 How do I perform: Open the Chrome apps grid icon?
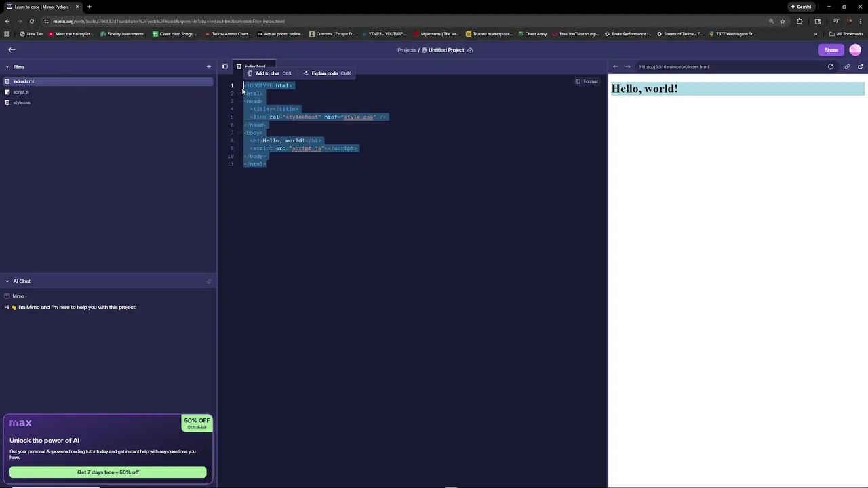click(x=7, y=34)
